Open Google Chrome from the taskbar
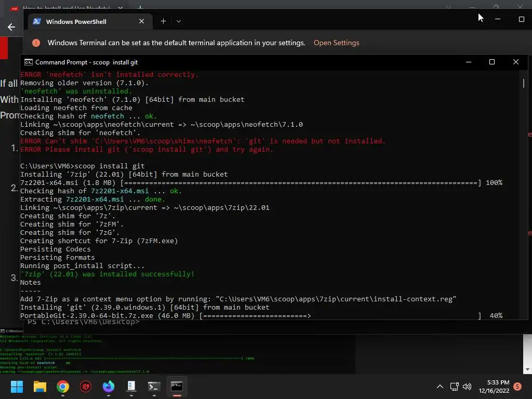The image size is (532, 399). coord(63,387)
